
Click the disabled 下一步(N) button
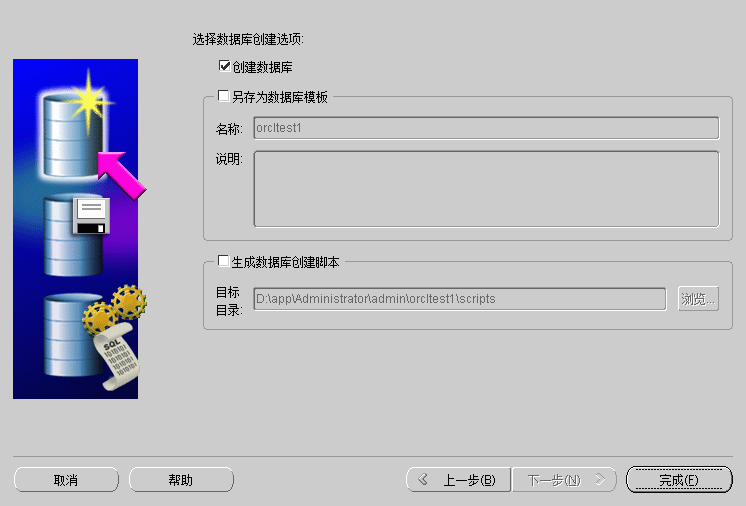click(x=564, y=480)
